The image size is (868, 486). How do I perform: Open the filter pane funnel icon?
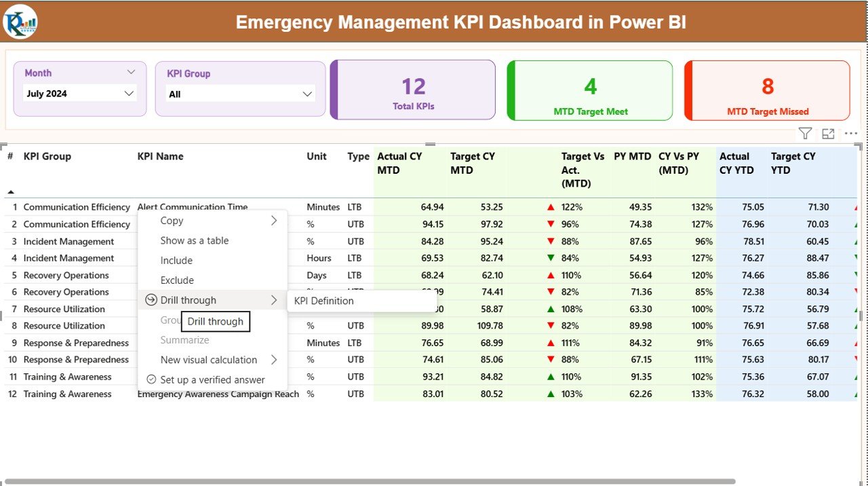(x=805, y=133)
